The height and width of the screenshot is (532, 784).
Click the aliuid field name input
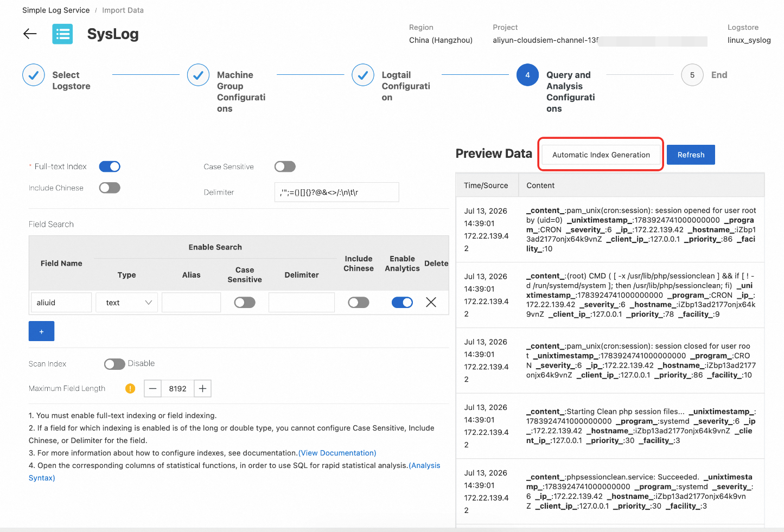tap(61, 303)
